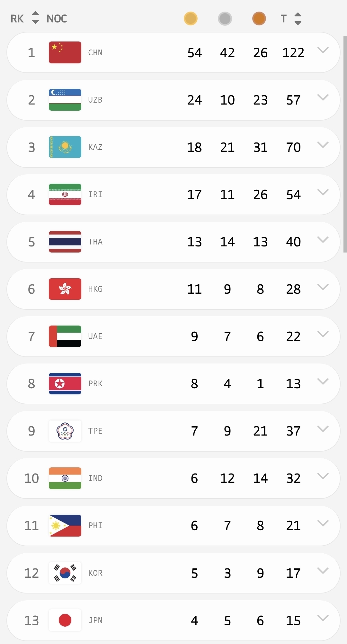347x644 pixels.
Task: Click the South Korea flag icon
Action: coord(65,573)
